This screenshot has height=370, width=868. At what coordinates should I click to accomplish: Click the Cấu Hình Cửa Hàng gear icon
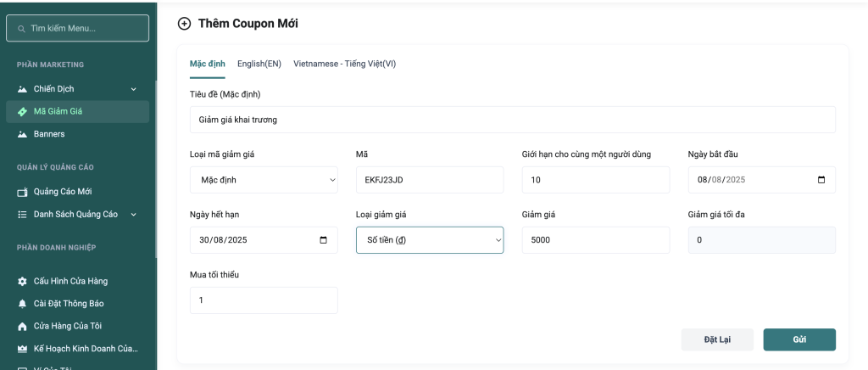click(22, 282)
